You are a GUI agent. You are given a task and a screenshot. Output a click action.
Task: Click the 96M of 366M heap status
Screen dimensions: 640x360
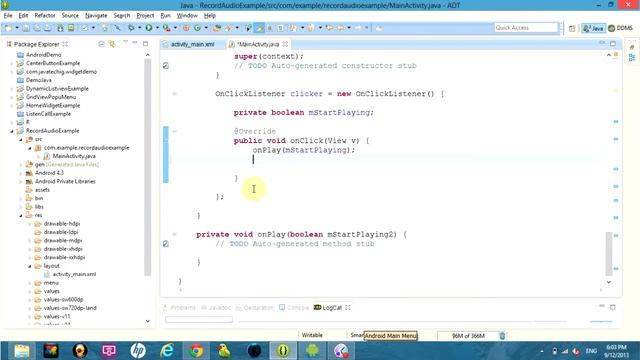point(468,336)
